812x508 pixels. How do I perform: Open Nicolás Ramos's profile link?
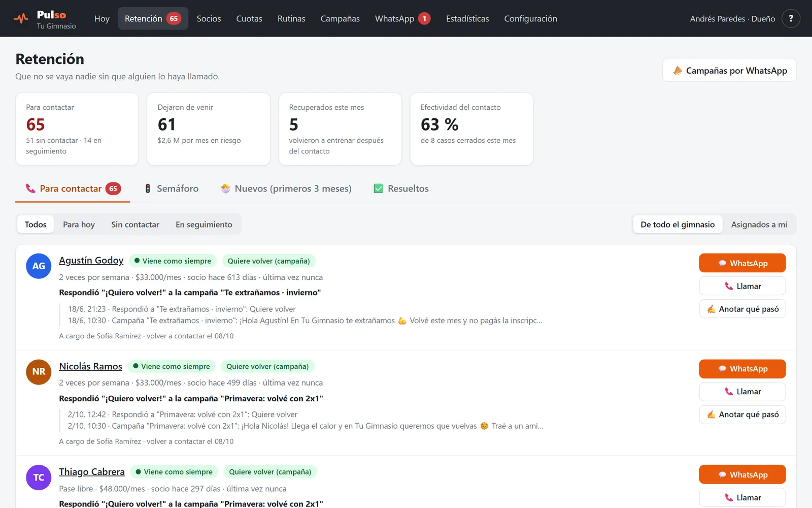coord(90,366)
